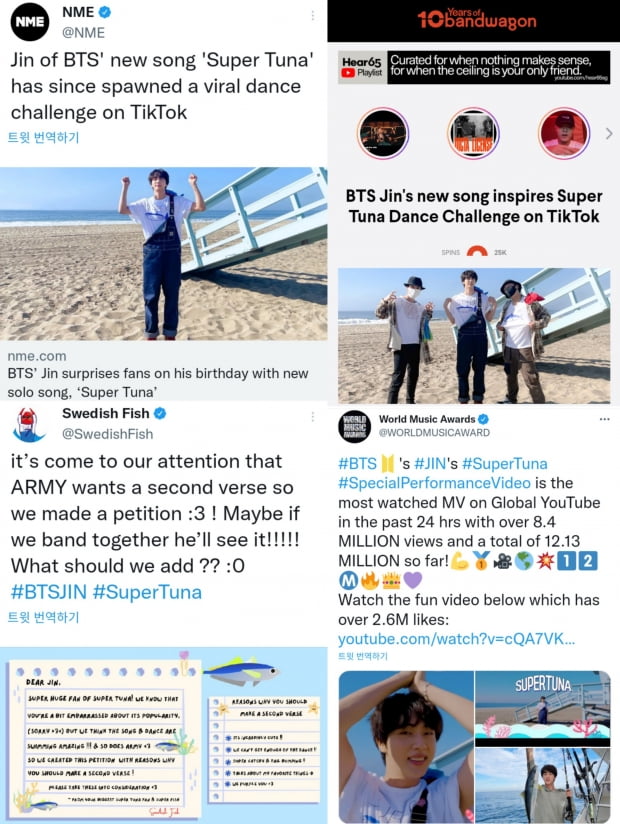This screenshot has width=620, height=824.
Task: Click the Bandwagon logo header
Action: point(477,20)
